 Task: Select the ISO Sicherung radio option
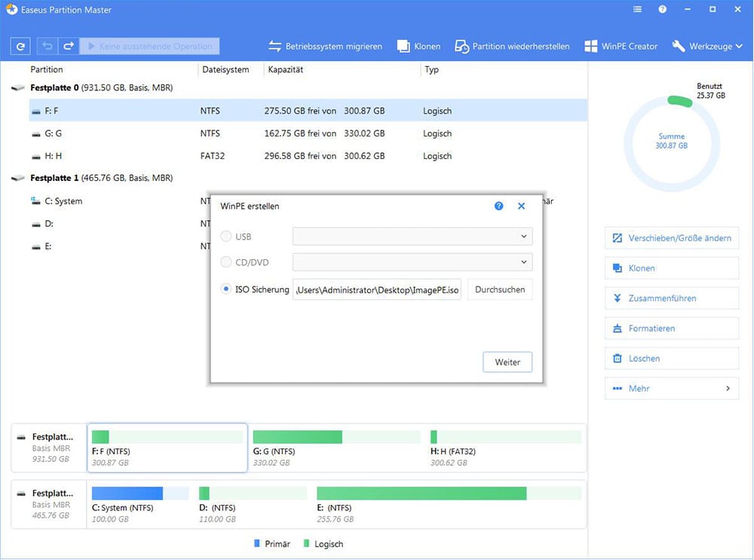[x=225, y=289]
